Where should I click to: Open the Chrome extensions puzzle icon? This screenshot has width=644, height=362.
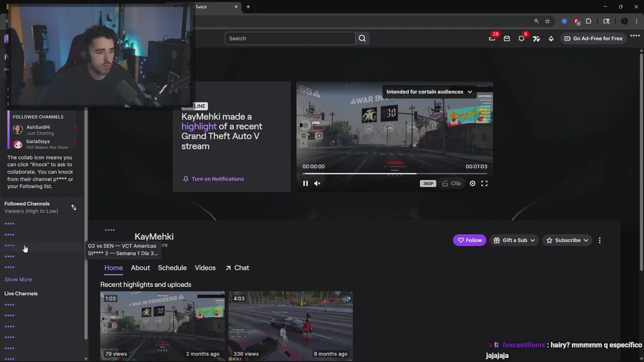click(x=588, y=21)
